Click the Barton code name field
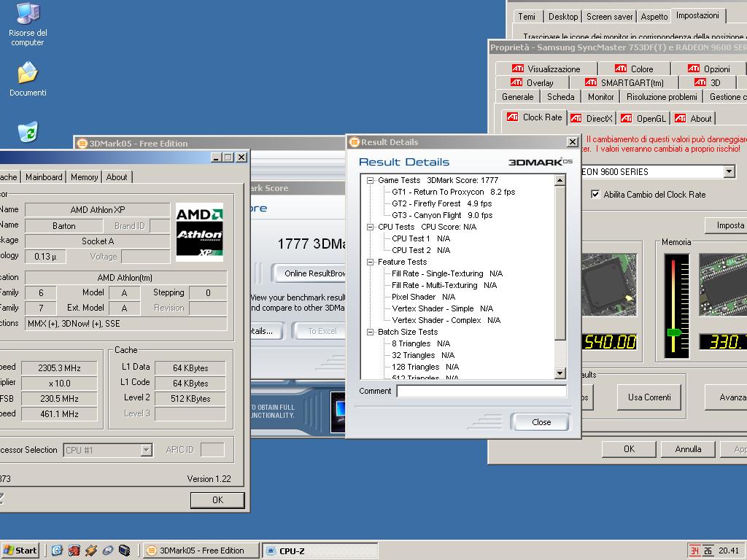The image size is (747, 560). point(64,226)
